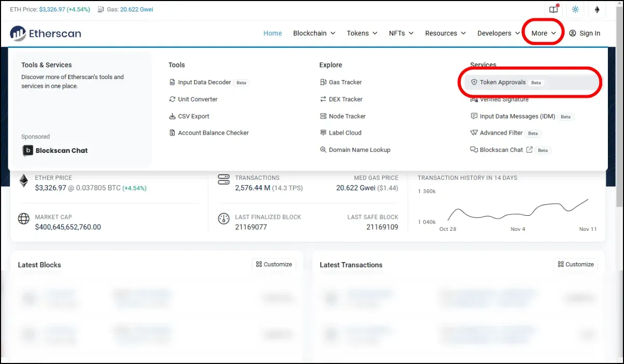The height and width of the screenshot is (364, 624).
Task: Click the Market Cap globe icon
Action: click(x=23, y=218)
